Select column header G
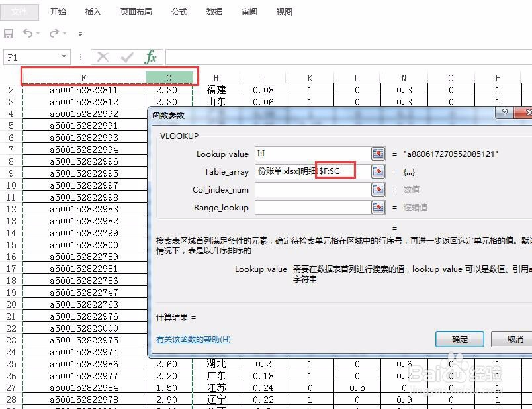The height and width of the screenshot is (409, 532). click(x=168, y=77)
